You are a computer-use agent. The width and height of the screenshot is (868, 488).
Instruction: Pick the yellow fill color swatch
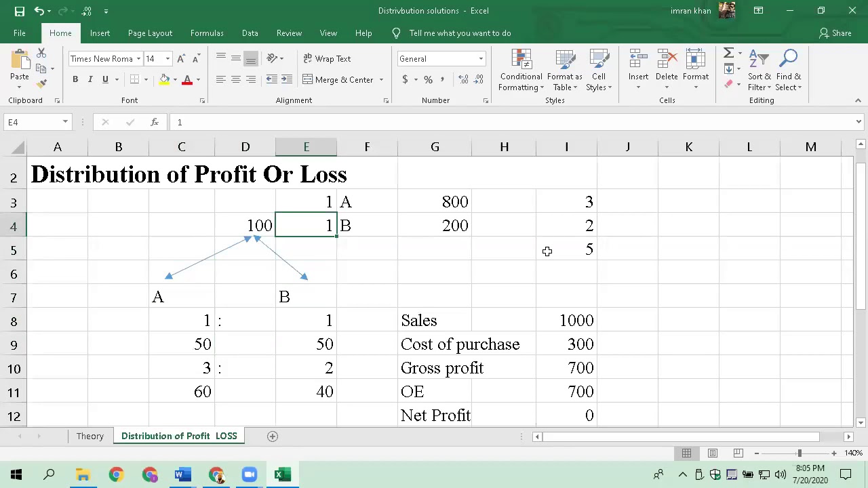click(164, 80)
